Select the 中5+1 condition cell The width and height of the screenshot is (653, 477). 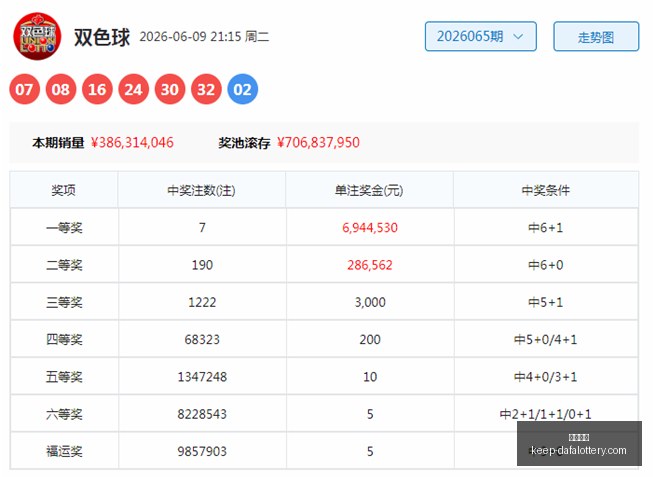546,302
